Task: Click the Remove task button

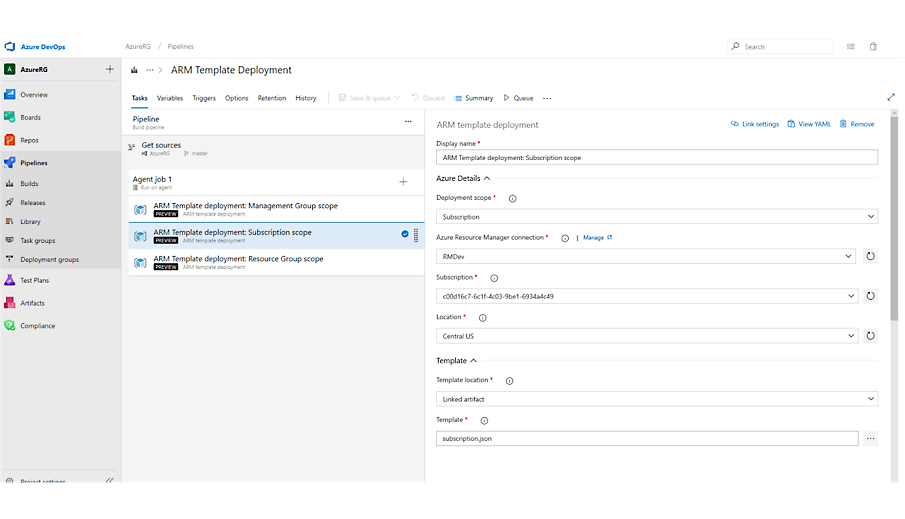Action: point(857,124)
